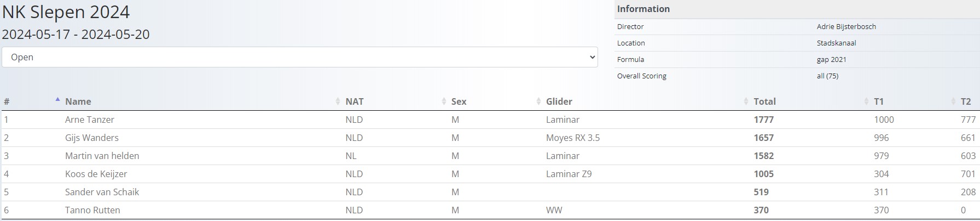Screen dimensions: 980x221
Task: Sort table by NAT column
Action: (355, 101)
